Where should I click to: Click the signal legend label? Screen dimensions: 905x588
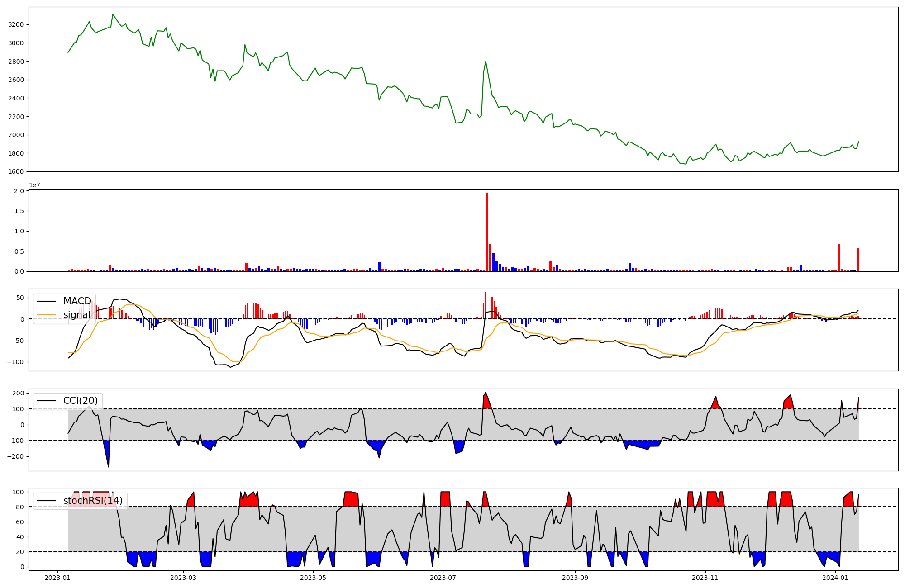(x=77, y=315)
